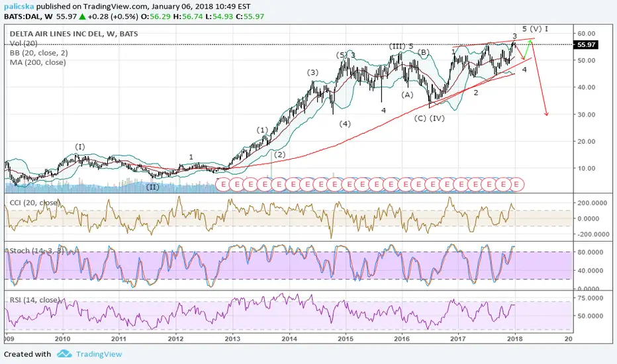The image size is (617, 364).
Task: Click the (A) wave label
Action: click(x=407, y=95)
